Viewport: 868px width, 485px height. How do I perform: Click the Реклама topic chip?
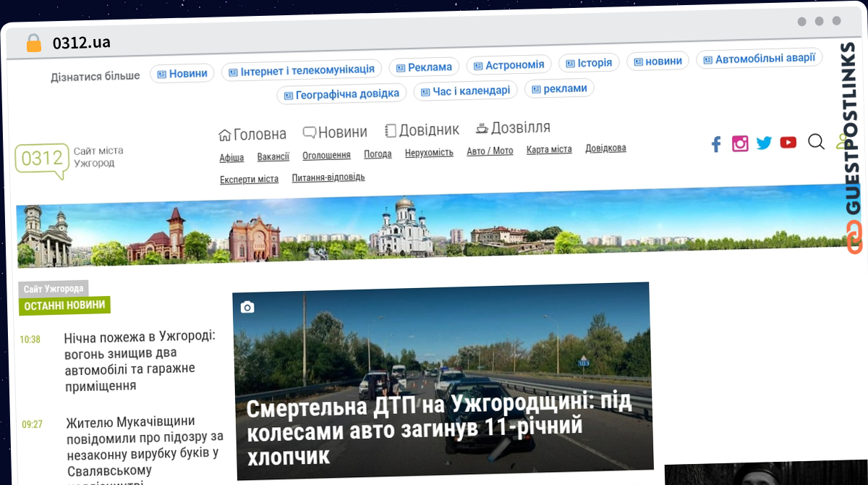point(425,67)
